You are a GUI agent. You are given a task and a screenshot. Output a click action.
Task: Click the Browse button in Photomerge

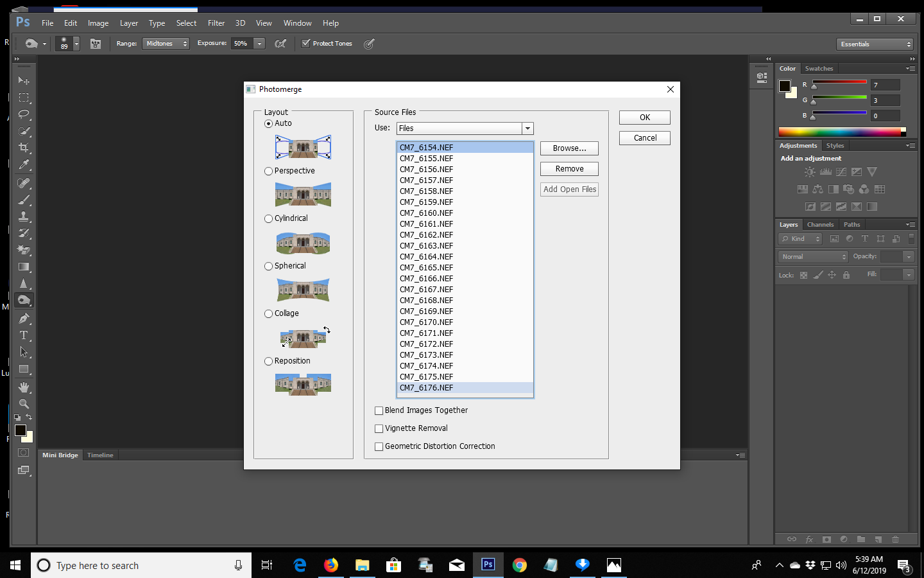pos(569,148)
